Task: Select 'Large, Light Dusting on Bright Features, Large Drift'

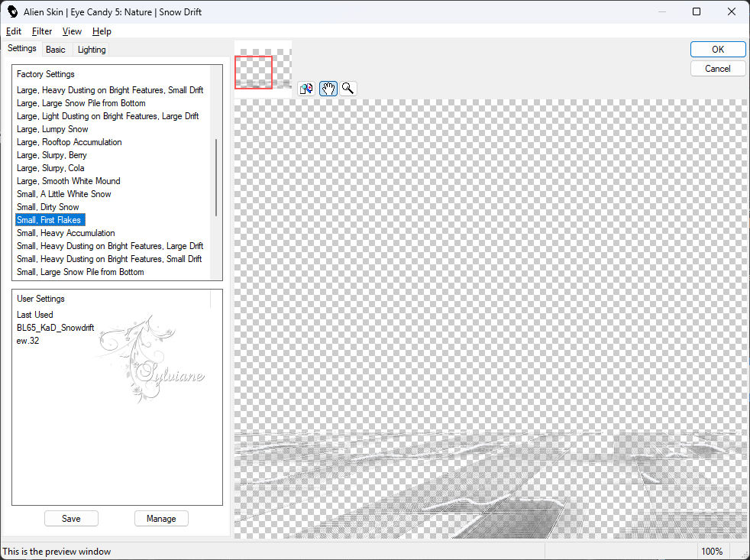Action: pyautogui.click(x=108, y=116)
